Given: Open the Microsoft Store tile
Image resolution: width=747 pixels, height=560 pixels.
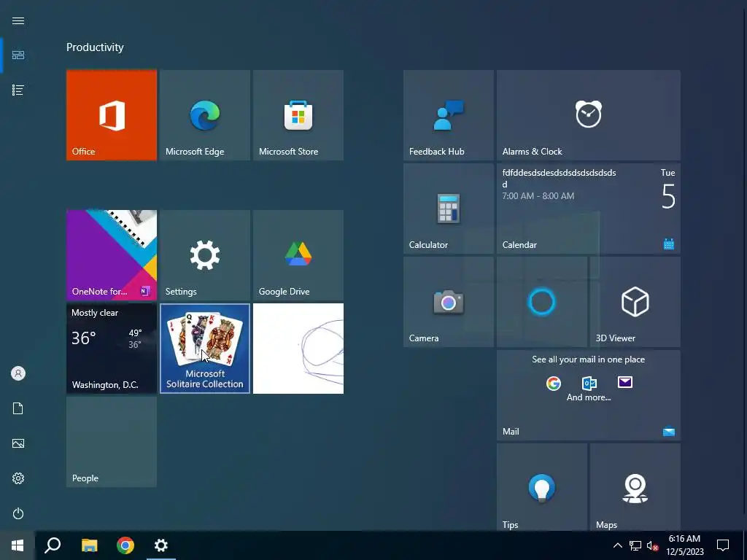Looking at the screenshot, I should [298, 115].
